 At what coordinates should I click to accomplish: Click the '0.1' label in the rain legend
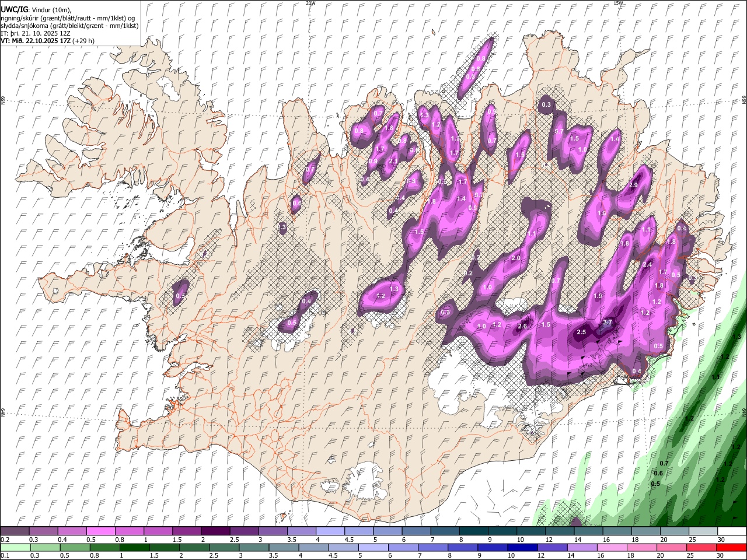click(5, 555)
